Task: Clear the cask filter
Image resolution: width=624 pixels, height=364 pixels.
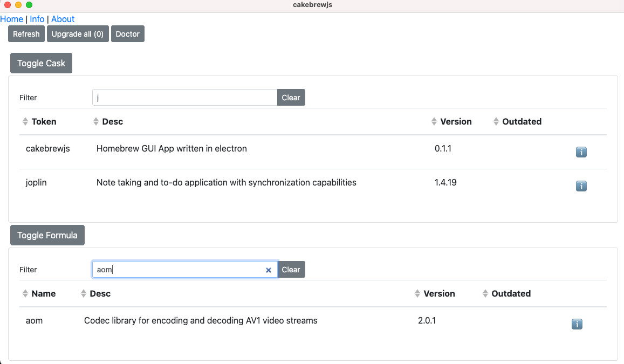Action: click(x=291, y=98)
